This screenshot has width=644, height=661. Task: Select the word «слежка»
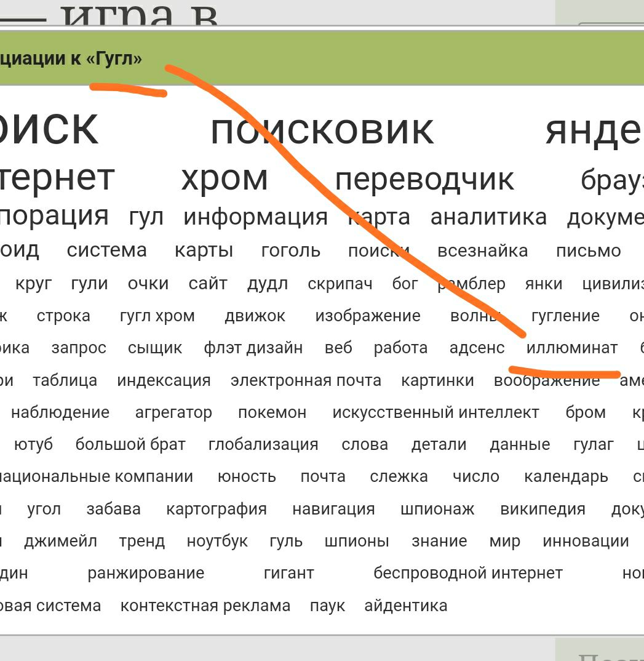point(399,477)
